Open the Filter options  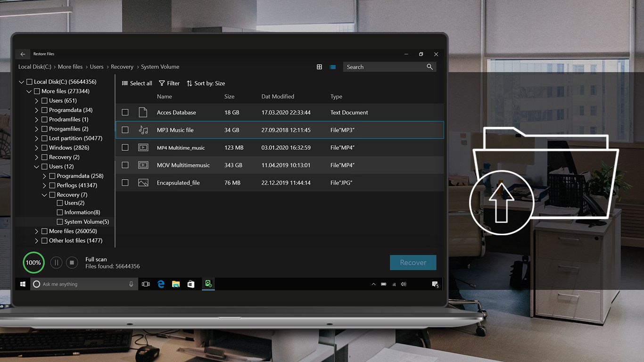[169, 83]
